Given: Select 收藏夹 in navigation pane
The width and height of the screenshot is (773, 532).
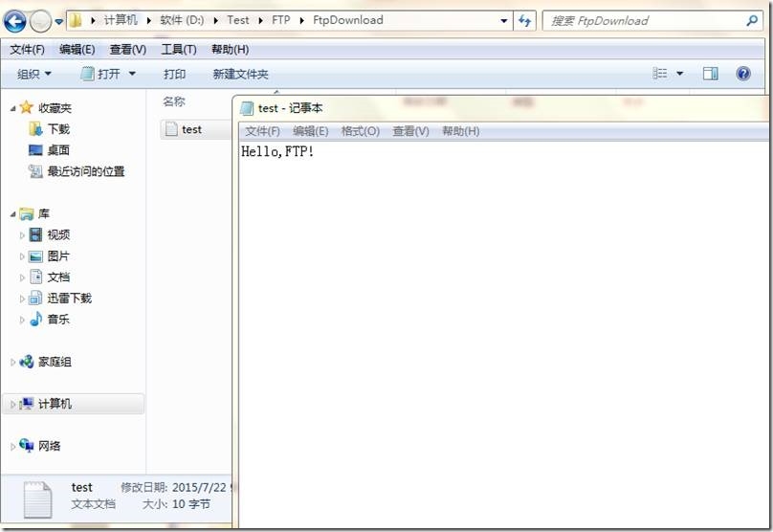Looking at the screenshot, I should pyautogui.click(x=55, y=108).
